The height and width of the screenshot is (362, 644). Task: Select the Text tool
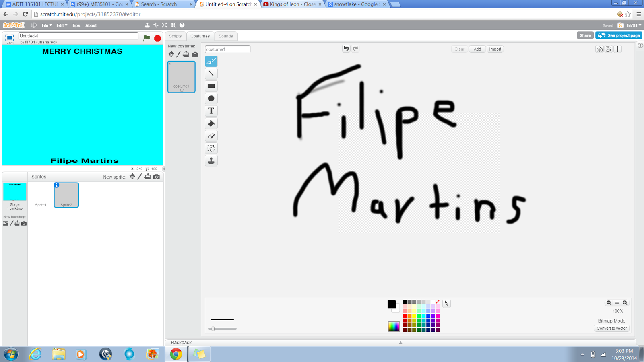pos(211,111)
